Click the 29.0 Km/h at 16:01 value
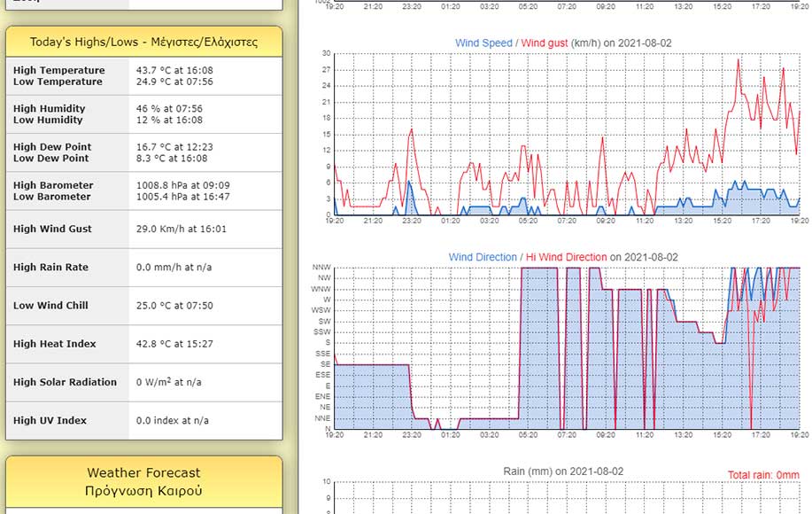The image size is (812, 514). click(x=182, y=229)
